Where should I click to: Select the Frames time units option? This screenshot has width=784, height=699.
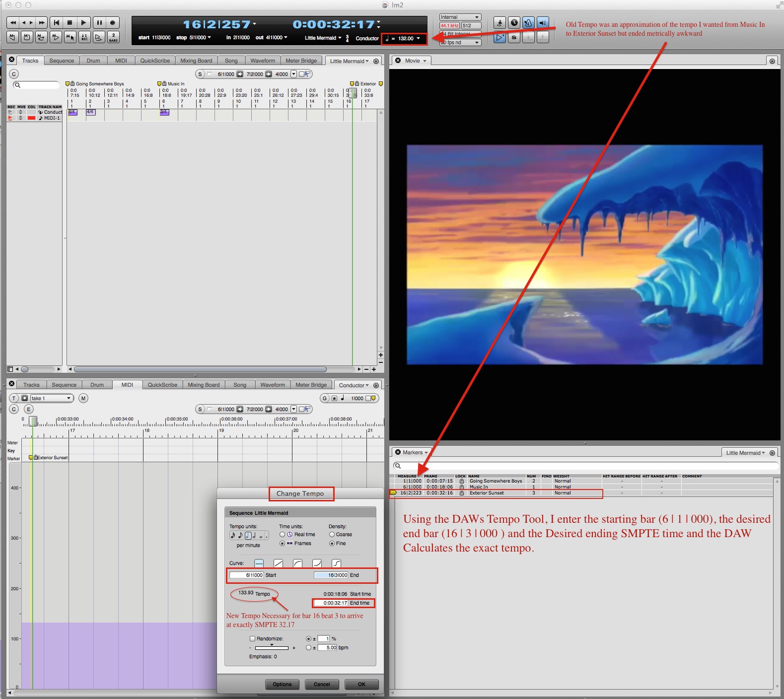[282, 544]
